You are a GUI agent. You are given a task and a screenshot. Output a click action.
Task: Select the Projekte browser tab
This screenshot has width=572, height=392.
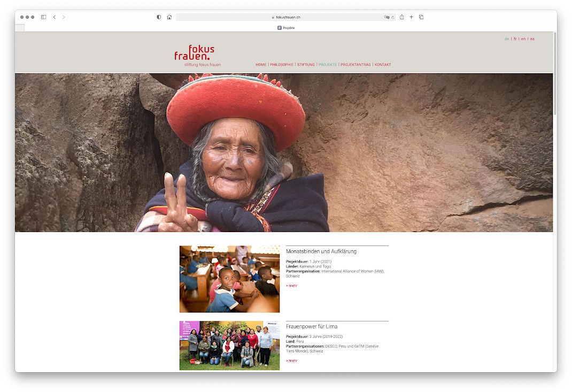(286, 28)
